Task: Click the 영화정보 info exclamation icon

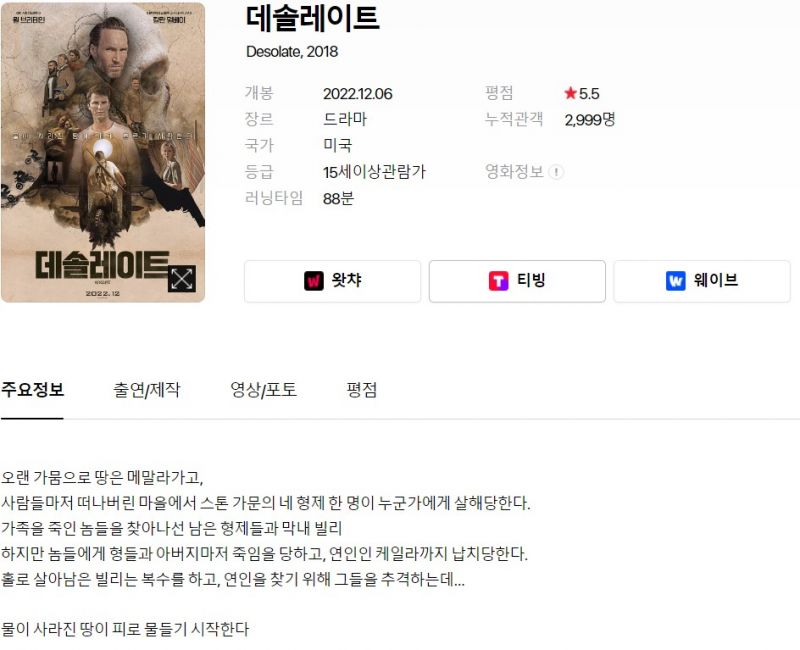Action: pos(556,172)
